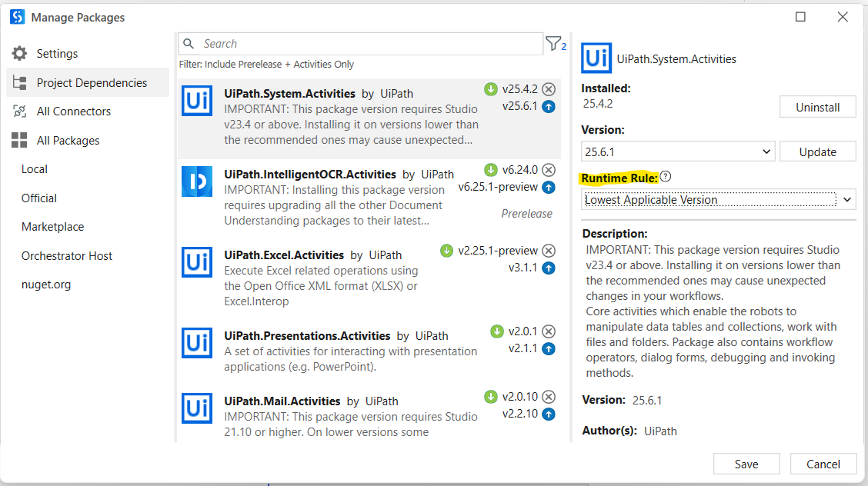868x486 pixels.
Task: Select the nuget.org feed
Action: [x=46, y=285]
